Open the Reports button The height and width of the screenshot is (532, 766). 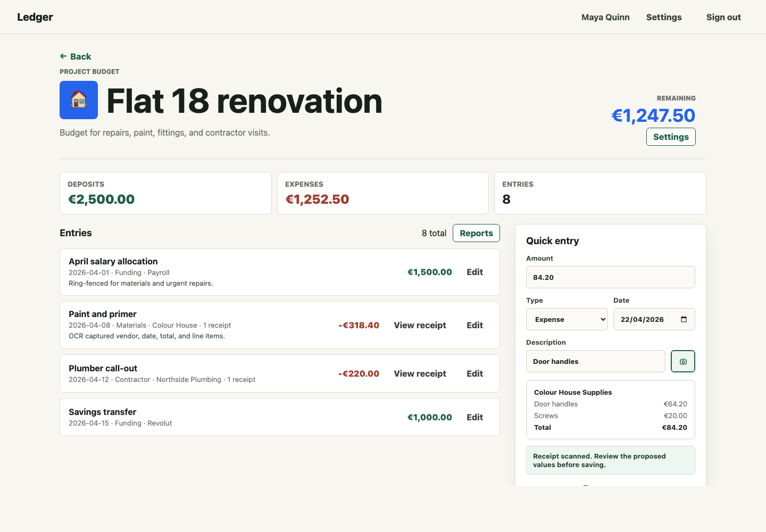pyautogui.click(x=476, y=233)
